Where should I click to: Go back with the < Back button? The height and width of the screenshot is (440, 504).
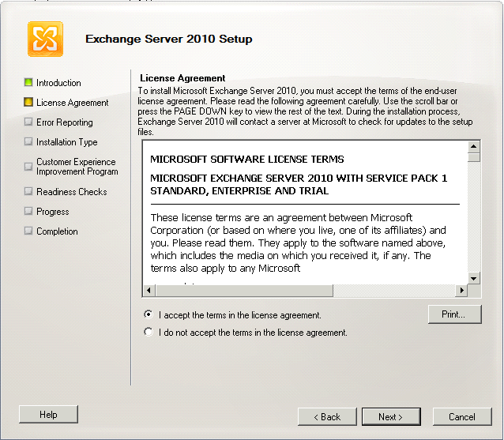click(327, 417)
